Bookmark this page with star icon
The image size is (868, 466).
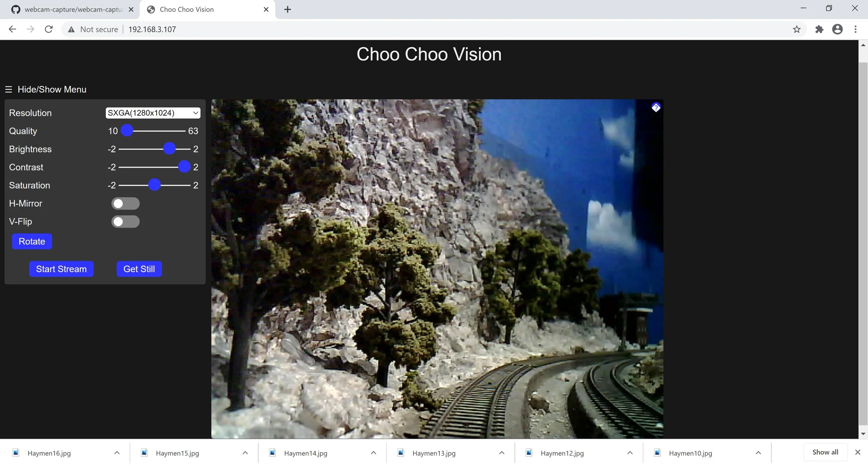click(x=796, y=29)
